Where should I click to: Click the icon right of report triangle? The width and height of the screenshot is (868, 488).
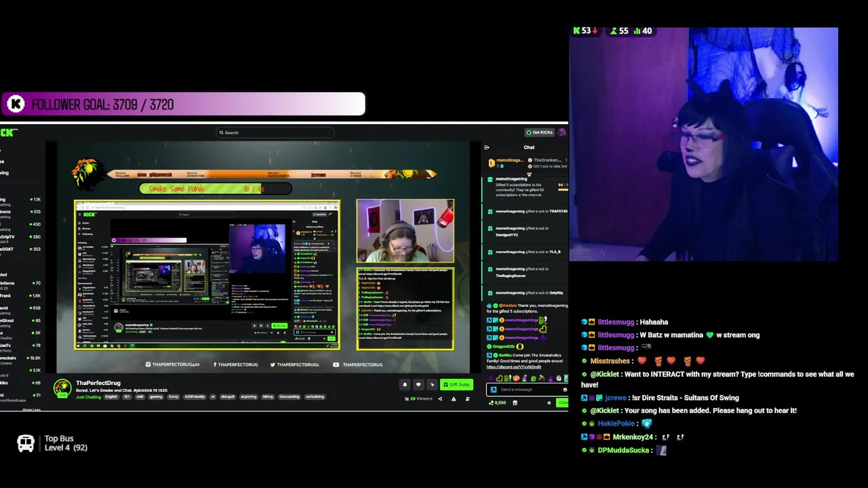click(x=467, y=399)
